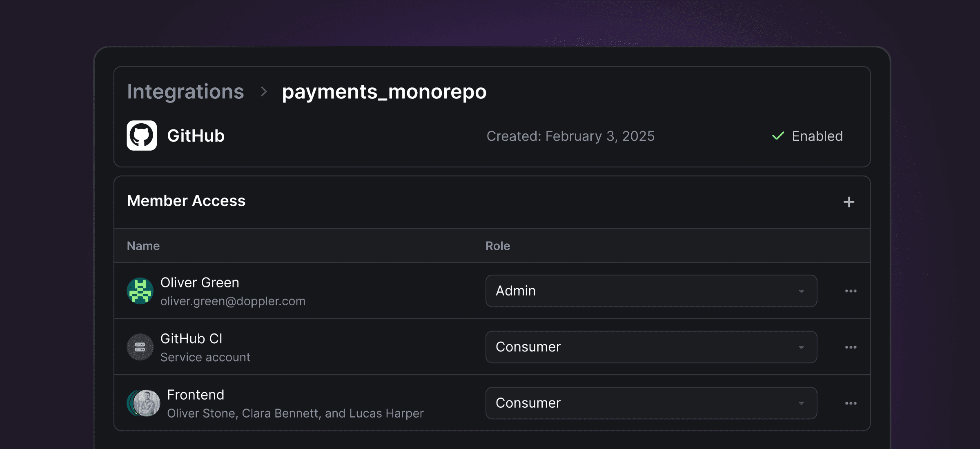Open GitHub CI row options menu
980x449 pixels.
pyautogui.click(x=851, y=347)
